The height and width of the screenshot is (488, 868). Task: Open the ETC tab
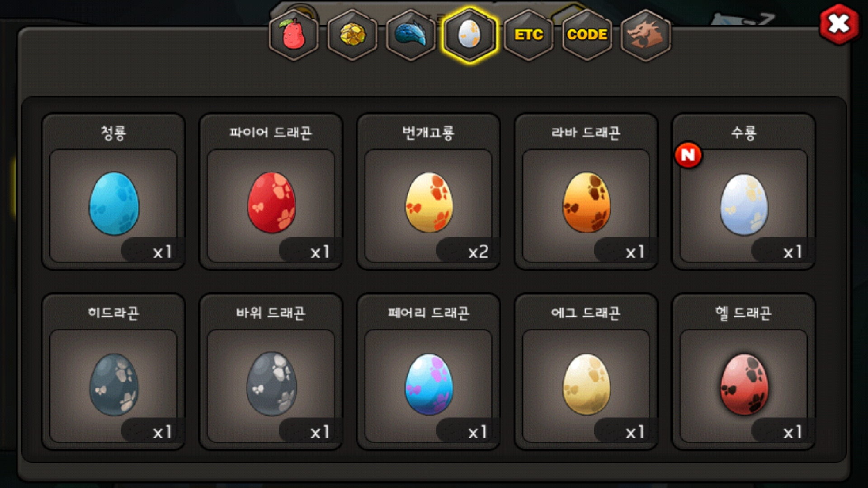528,35
